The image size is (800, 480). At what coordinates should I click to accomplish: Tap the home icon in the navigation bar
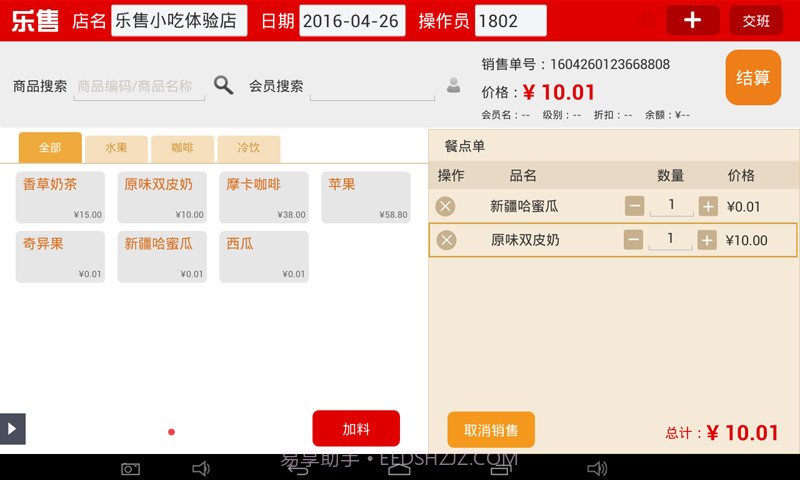pos(399,469)
